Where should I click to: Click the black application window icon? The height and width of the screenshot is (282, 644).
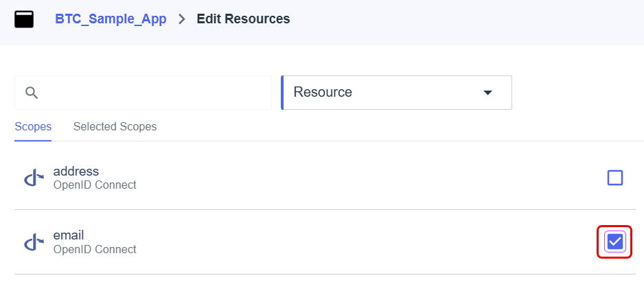pyautogui.click(x=24, y=19)
